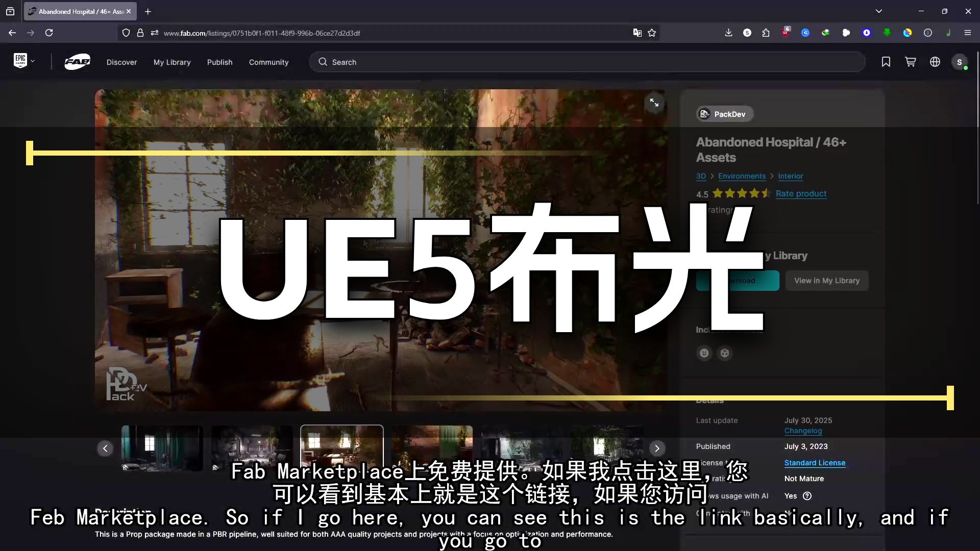
Task: Follow the 3D breadcrumb link
Action: tap(701, 176)
